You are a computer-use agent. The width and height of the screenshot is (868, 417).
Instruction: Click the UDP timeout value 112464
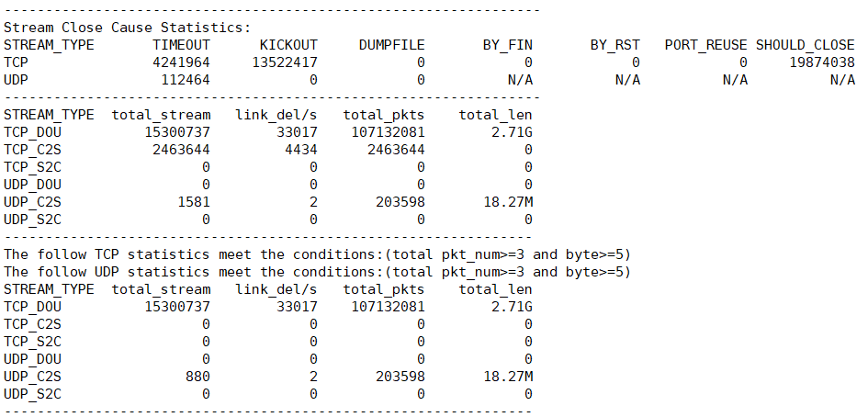tap(185, 80)
